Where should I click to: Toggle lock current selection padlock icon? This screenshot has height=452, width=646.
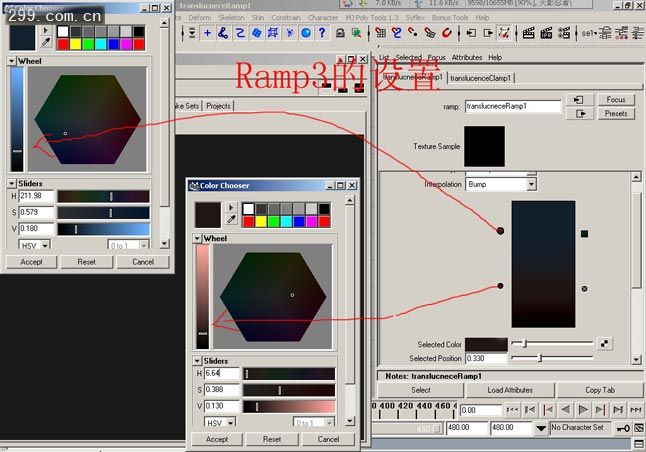[x=340, y=33]
